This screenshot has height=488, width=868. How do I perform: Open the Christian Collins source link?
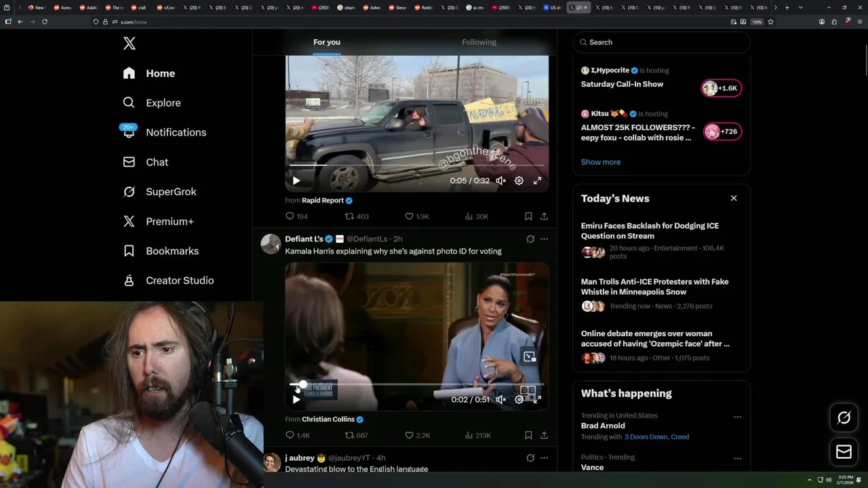[x=332, y=420]
